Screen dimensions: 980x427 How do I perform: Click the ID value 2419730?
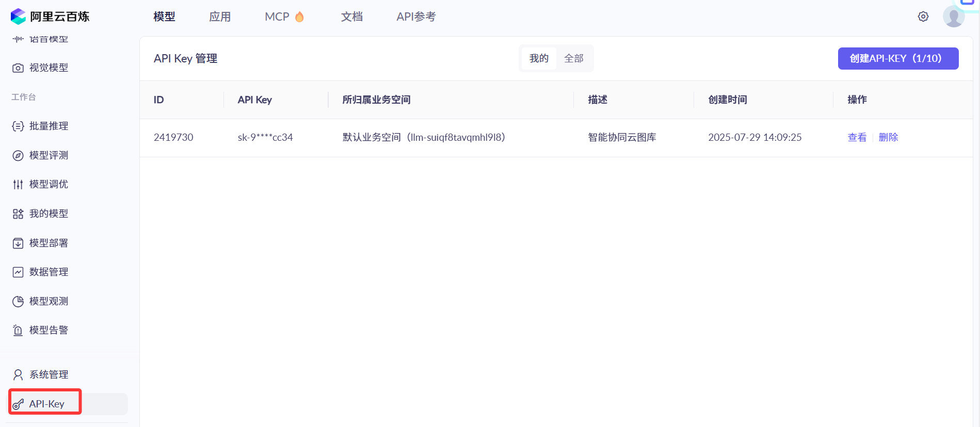click(173, 137)
